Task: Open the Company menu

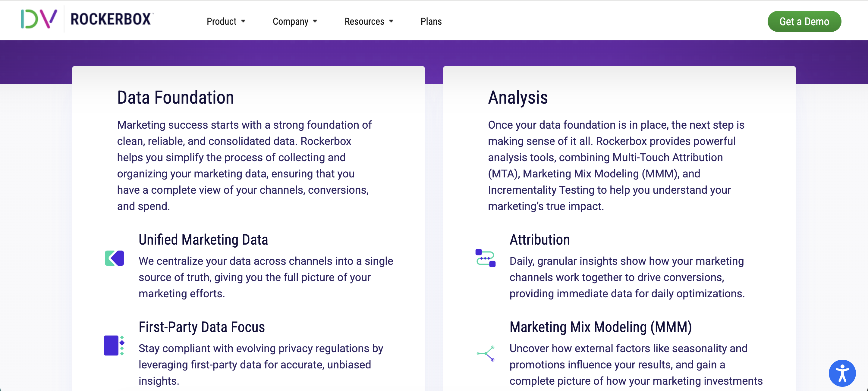Action: pyautogui.click(x=295, y=21)
